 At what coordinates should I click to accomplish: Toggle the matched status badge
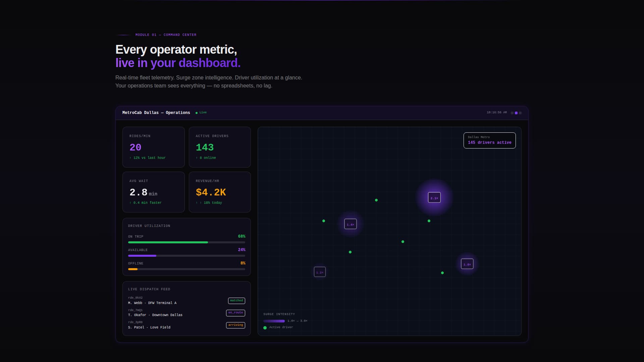tap(236, 301)
